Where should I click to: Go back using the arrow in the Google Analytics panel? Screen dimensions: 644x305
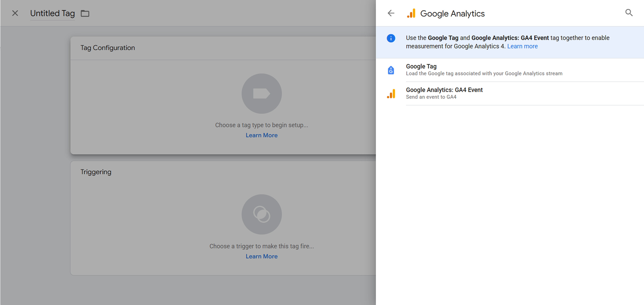tap(391, 13)
